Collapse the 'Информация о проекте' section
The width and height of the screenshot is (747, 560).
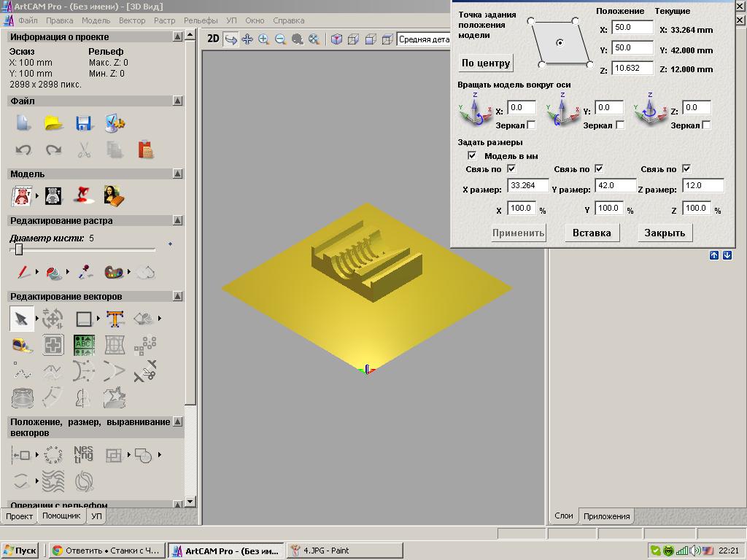click(x=178, y=36)
